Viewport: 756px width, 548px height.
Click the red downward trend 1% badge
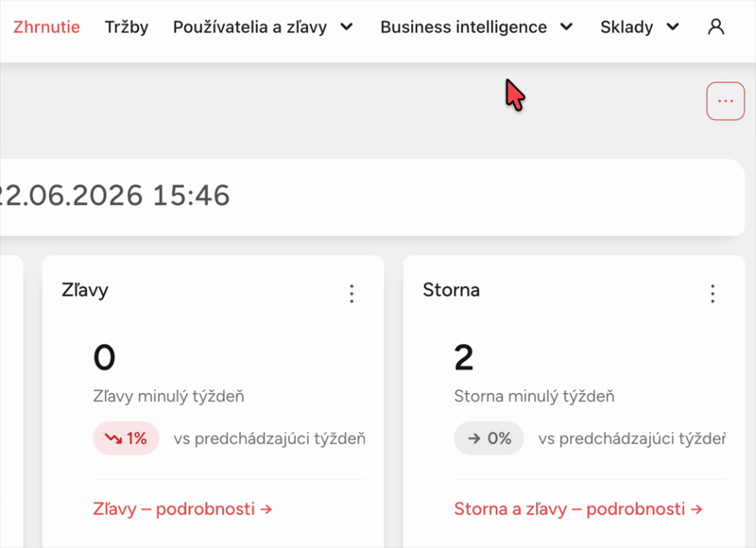(126, 438)
